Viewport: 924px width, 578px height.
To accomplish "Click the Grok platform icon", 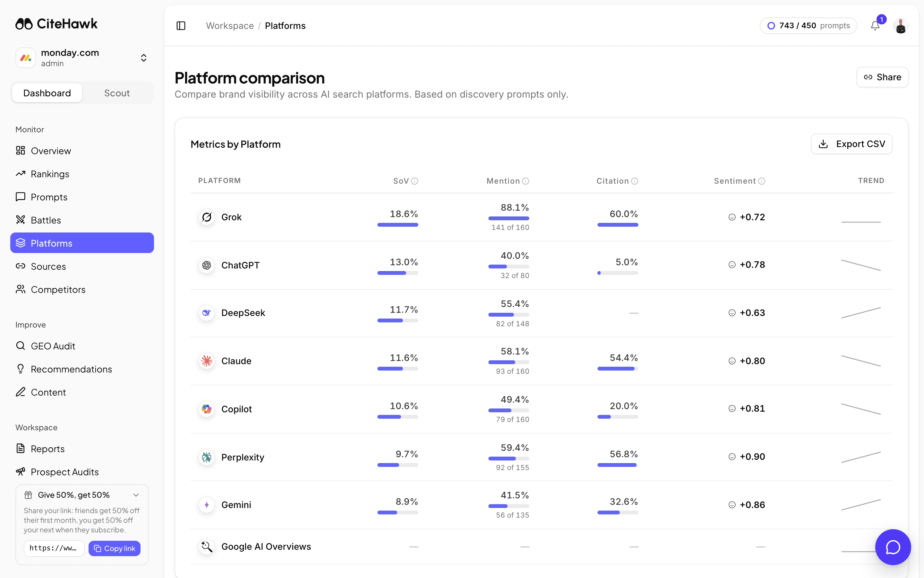I will [x=207, y=217].
